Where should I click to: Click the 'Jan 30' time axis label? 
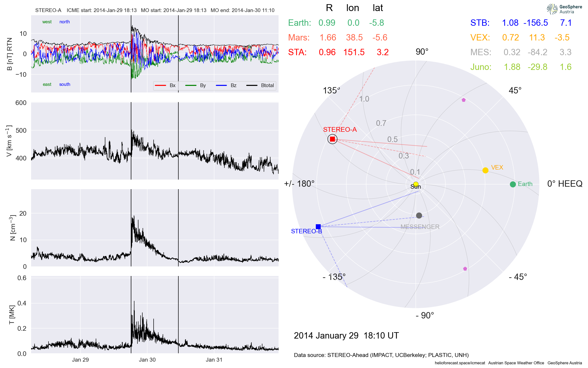point(147,360)
